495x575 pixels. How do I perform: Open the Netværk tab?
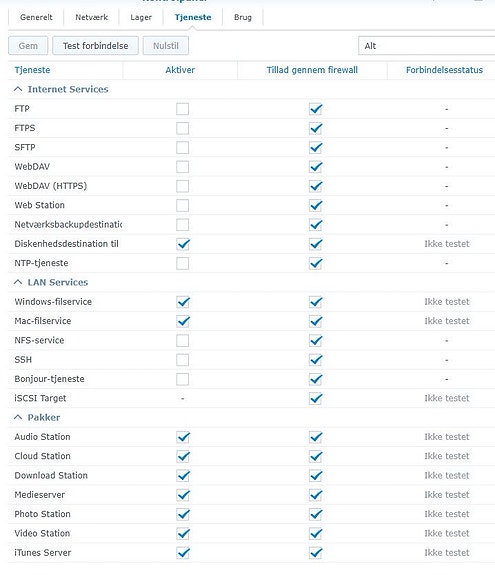pos(91,17)
